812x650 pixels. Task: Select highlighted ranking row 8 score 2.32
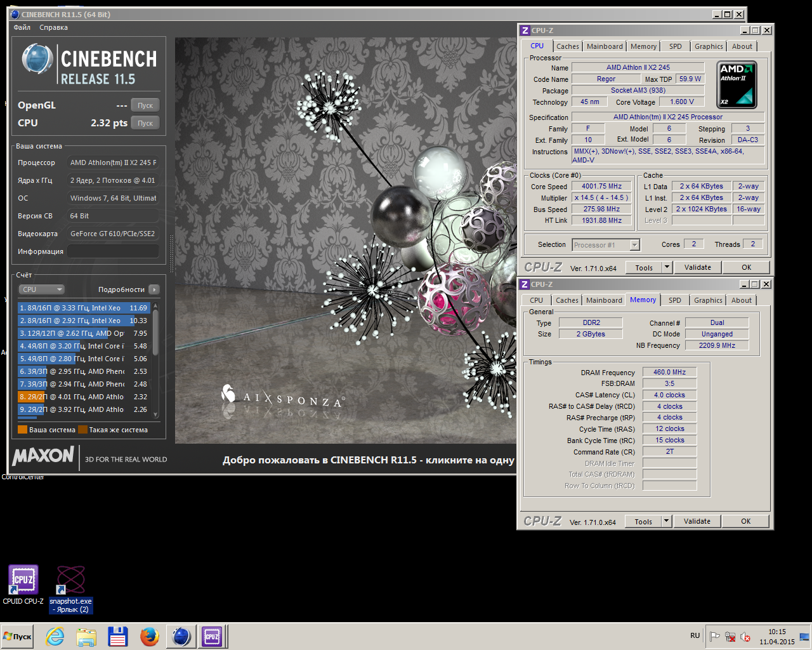coord(84,397)
